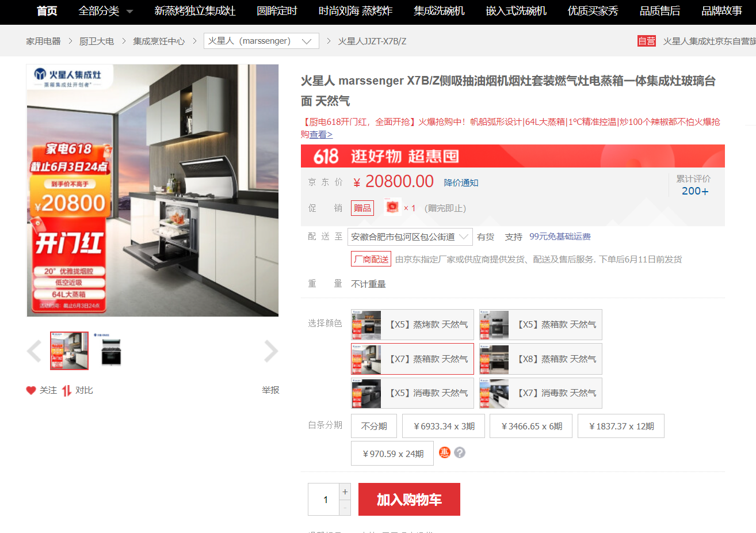The width and height of the screenshot is (756, 533).
Task: Click the 赠品 promotion tag
Action: pos(362,208)
